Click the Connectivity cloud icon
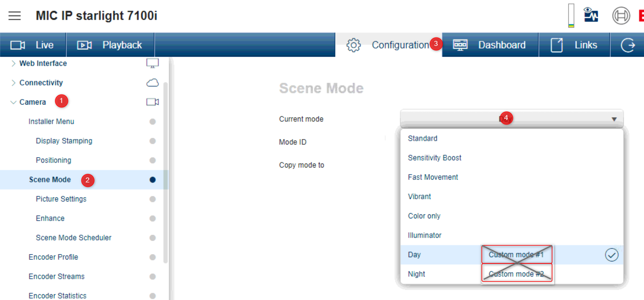Viewport: 644px width, 300px height. click(x=153, y=83)
